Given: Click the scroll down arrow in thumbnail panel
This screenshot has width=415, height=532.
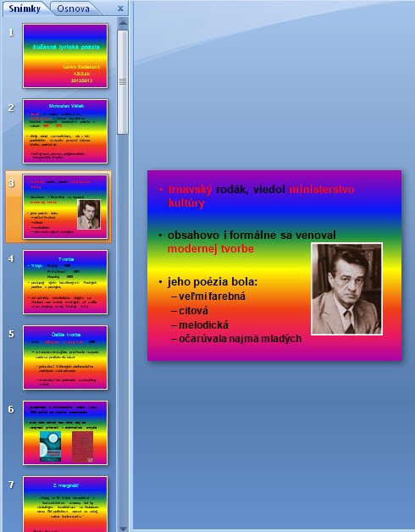Looking at the screenshot, I should click(123, 528).
